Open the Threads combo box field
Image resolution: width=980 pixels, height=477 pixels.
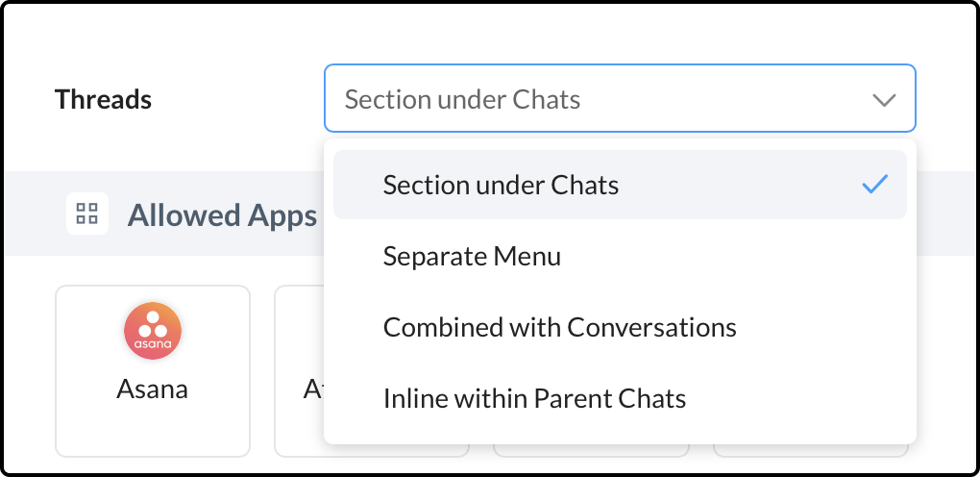596,99
